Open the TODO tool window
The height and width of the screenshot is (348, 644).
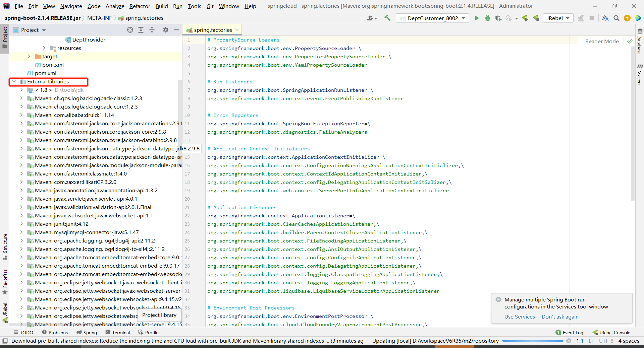[x=23, y=332]
